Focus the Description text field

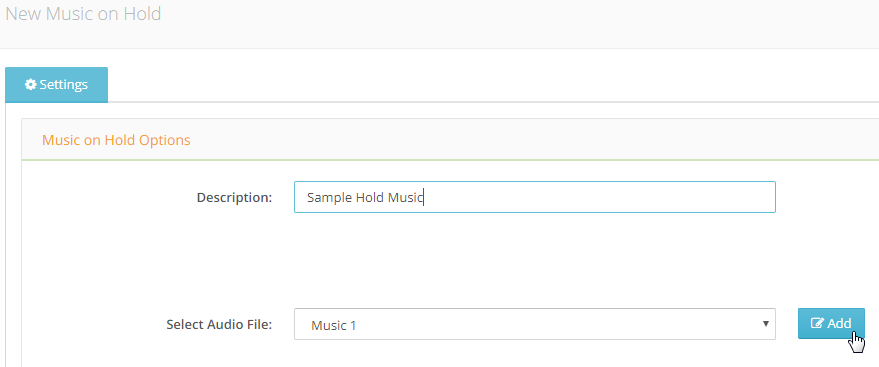coord(535,197)
